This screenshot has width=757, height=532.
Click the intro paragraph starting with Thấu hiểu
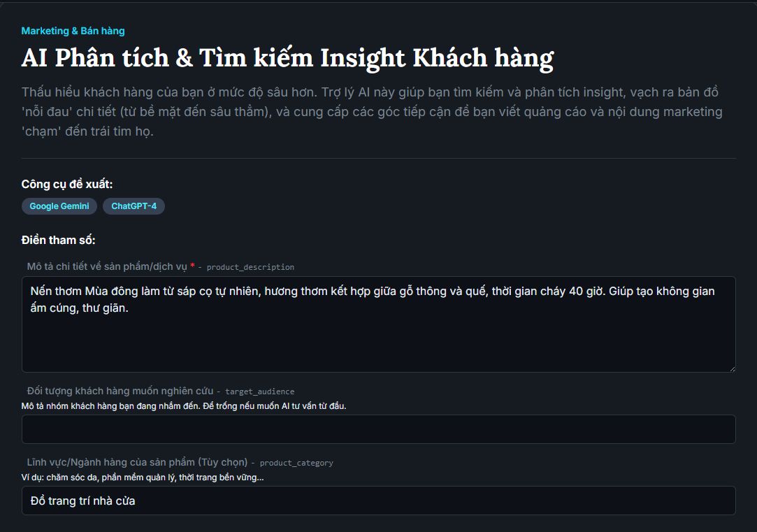pos(370,112)
